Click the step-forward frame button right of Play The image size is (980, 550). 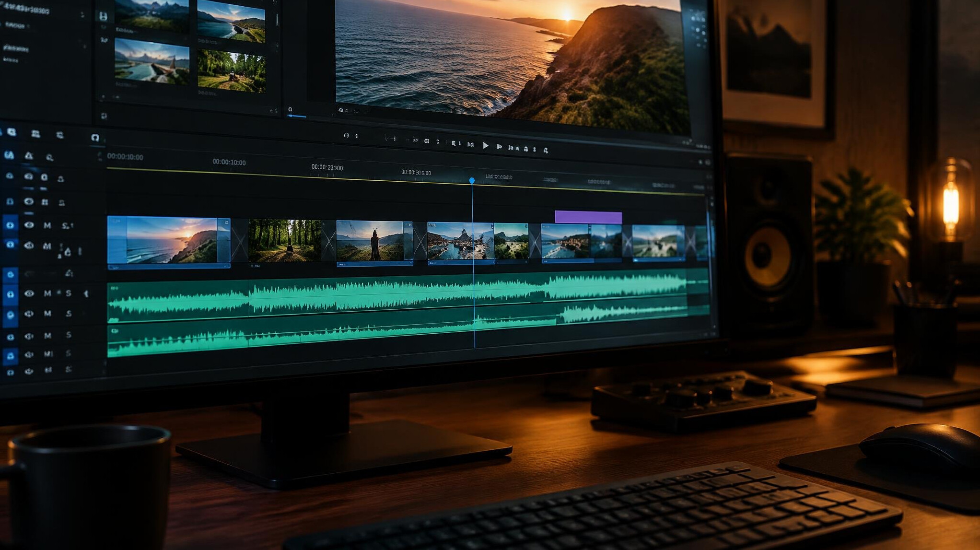point(499,147)
